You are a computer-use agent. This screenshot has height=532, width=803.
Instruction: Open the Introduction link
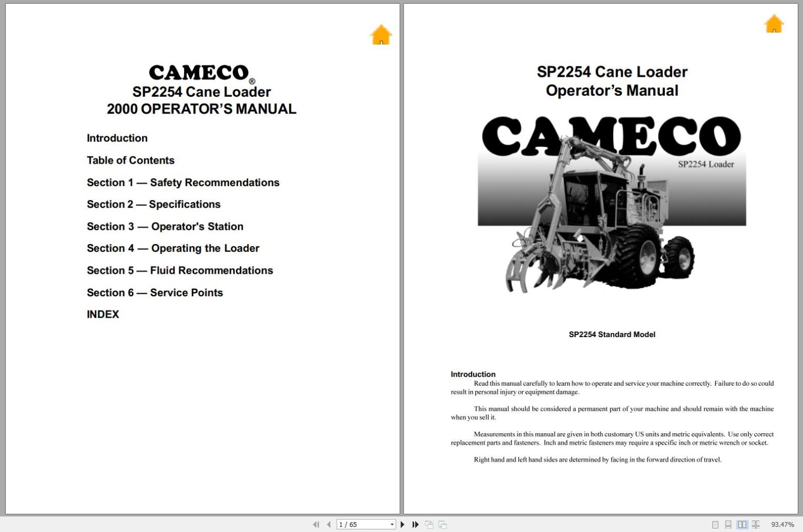click(x=117, y=138)
